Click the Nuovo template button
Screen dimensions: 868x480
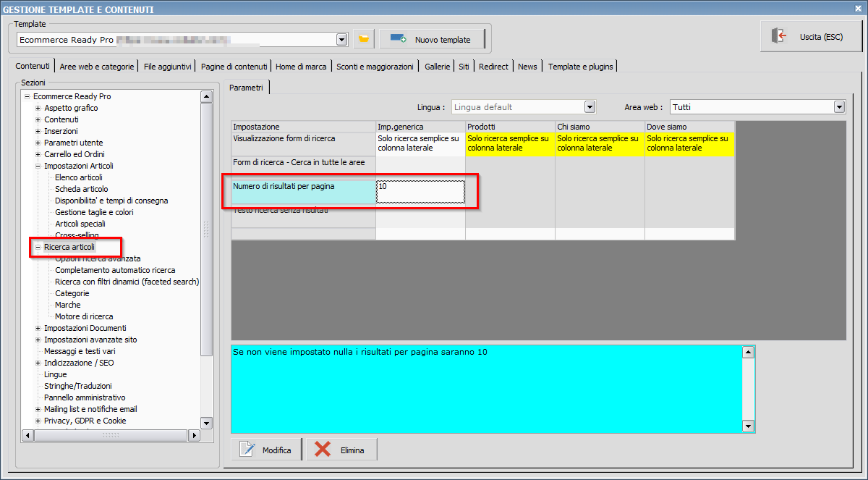(431, 39)
